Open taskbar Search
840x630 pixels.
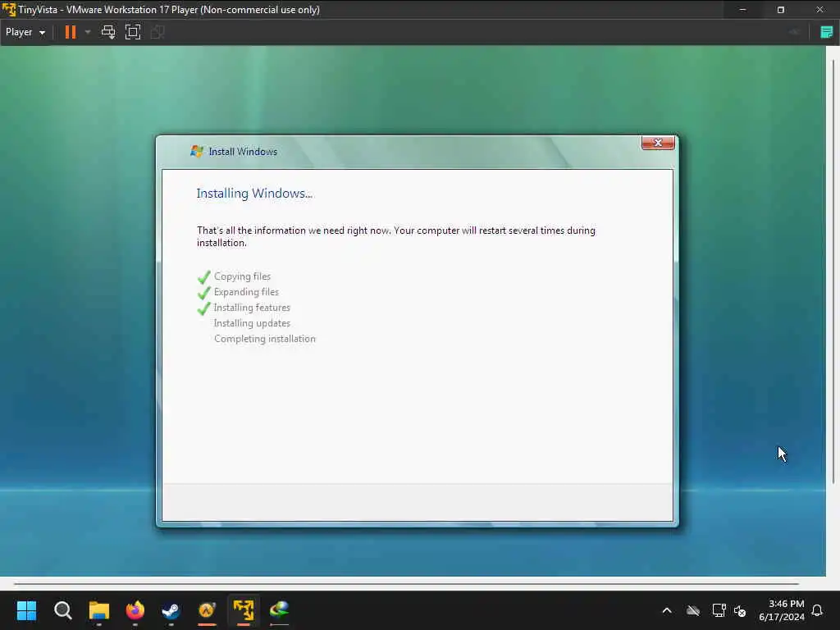tap(62, 610)
